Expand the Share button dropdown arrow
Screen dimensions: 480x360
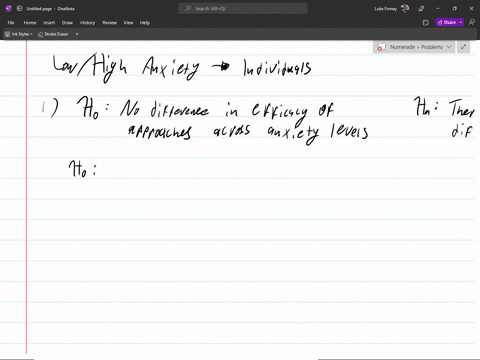(x=461, y=22)
